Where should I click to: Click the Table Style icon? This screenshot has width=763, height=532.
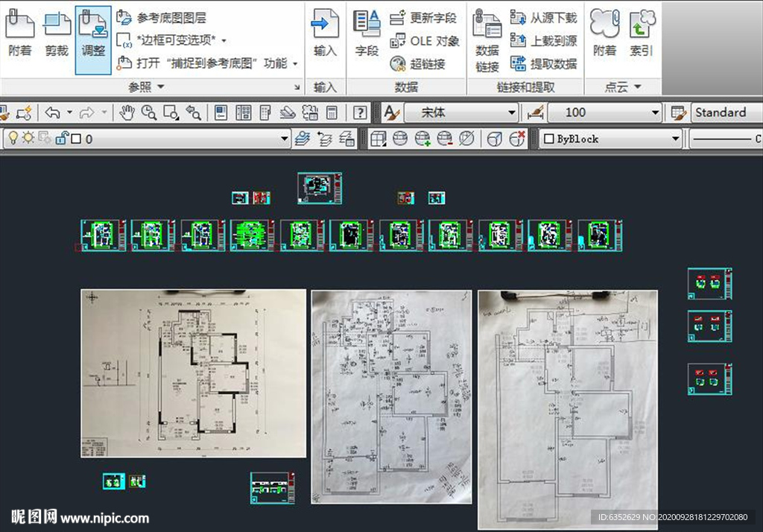point(678,113)
